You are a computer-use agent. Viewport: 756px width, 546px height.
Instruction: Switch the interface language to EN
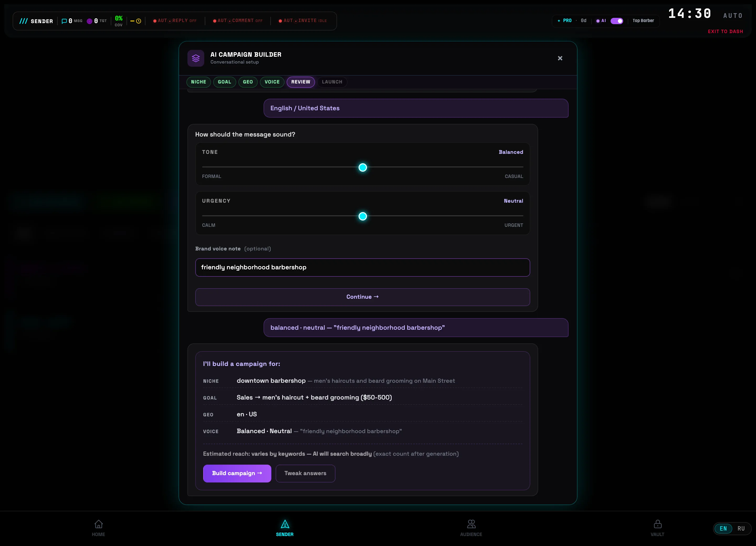[x=723, y=528]
